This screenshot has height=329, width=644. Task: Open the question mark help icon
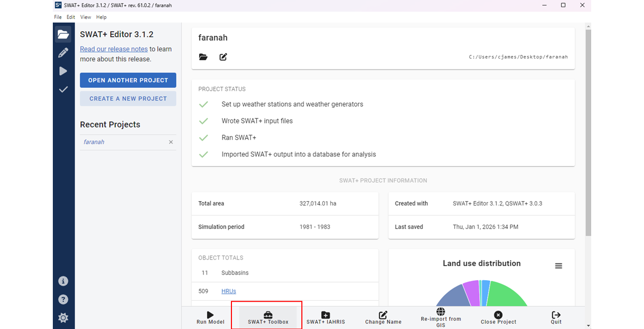(x=63, y=299)
